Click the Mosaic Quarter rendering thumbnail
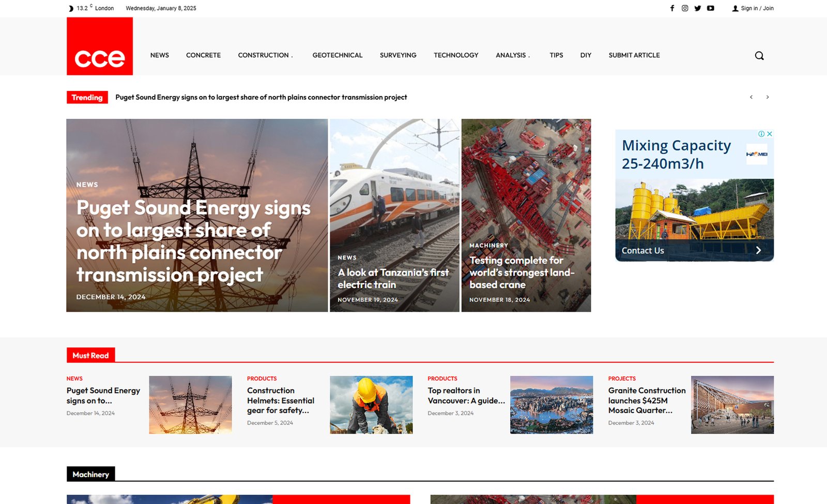 coord(732,405)
